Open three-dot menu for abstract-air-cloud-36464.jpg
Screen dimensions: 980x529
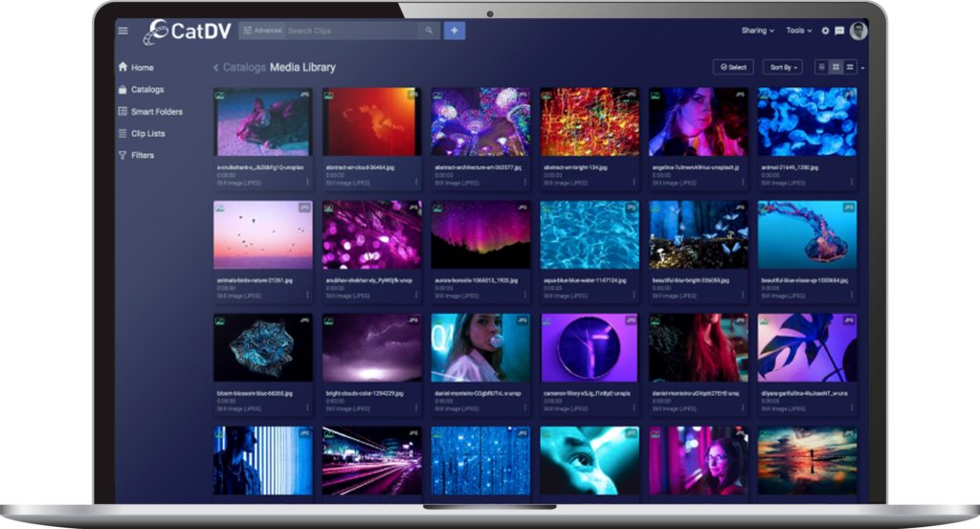(x=416, y=179)
